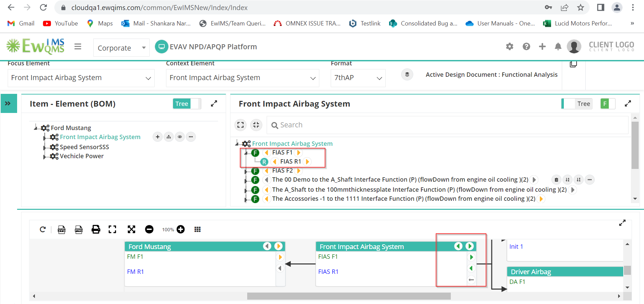Toggle the green F switch
The image size is (644, 304).
click(607, 104)
